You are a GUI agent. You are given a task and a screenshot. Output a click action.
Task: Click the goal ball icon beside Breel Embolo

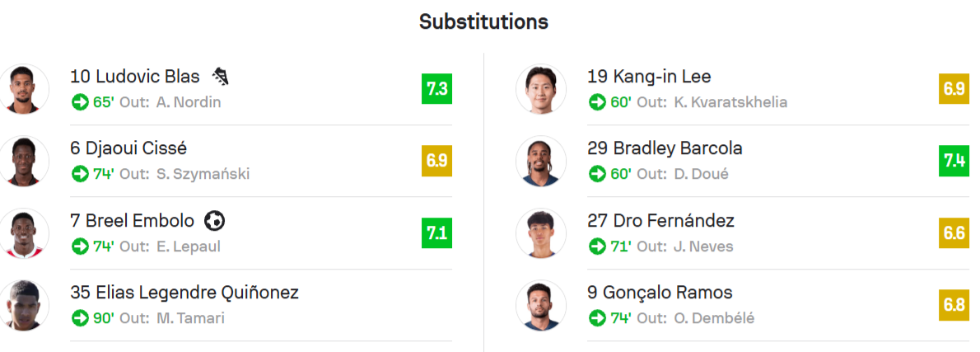pyautogui.click(x=214, y=221)
